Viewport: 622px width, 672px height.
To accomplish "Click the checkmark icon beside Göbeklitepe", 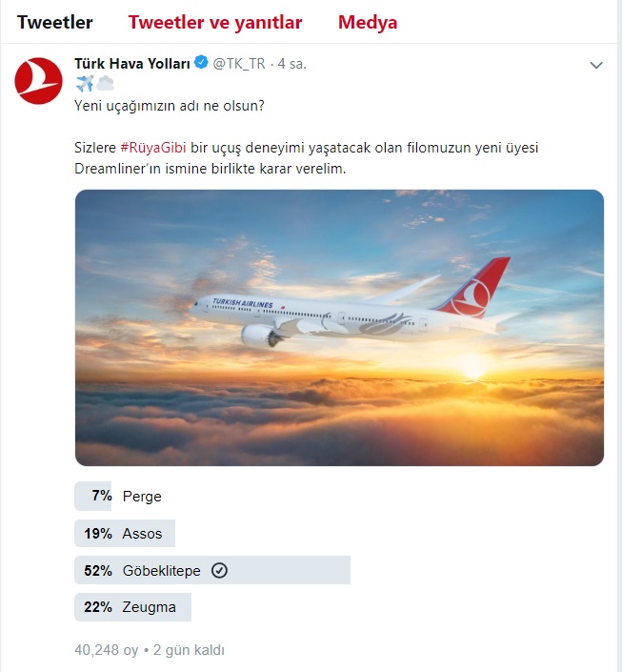I will point(219,570).
